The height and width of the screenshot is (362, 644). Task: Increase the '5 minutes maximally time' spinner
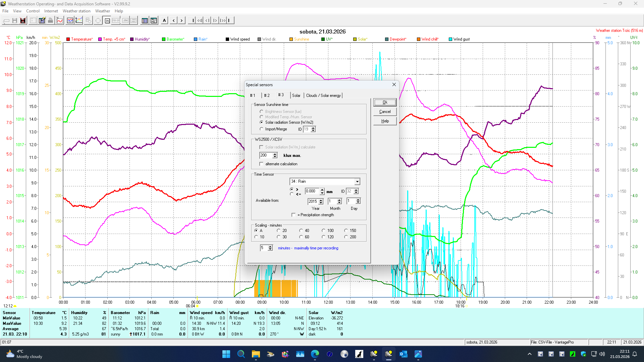click(271, 246)
